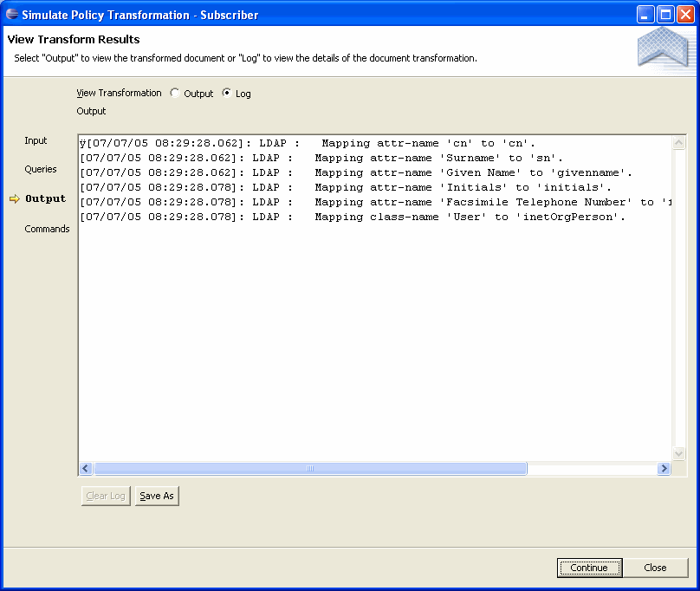The height and width of the screenshot is (591, 700).
Task: Click the title bar application icon
Action: point(12,14)
